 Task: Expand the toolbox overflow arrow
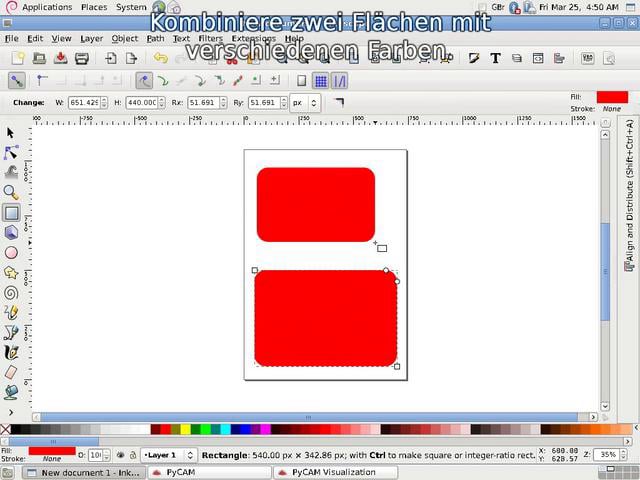11,412
